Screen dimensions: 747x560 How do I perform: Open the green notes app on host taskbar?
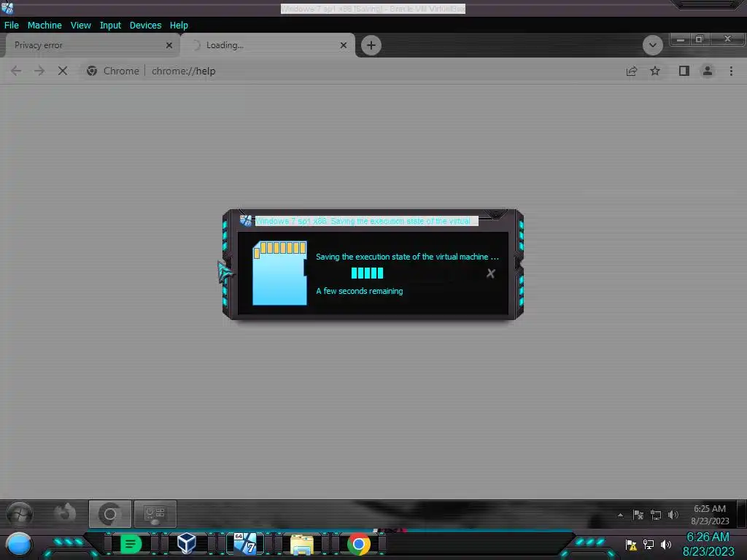(x=131, y=544)
